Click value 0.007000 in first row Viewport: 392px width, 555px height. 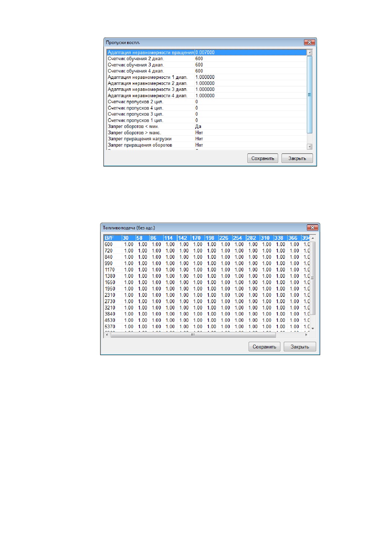click(205, 53)
